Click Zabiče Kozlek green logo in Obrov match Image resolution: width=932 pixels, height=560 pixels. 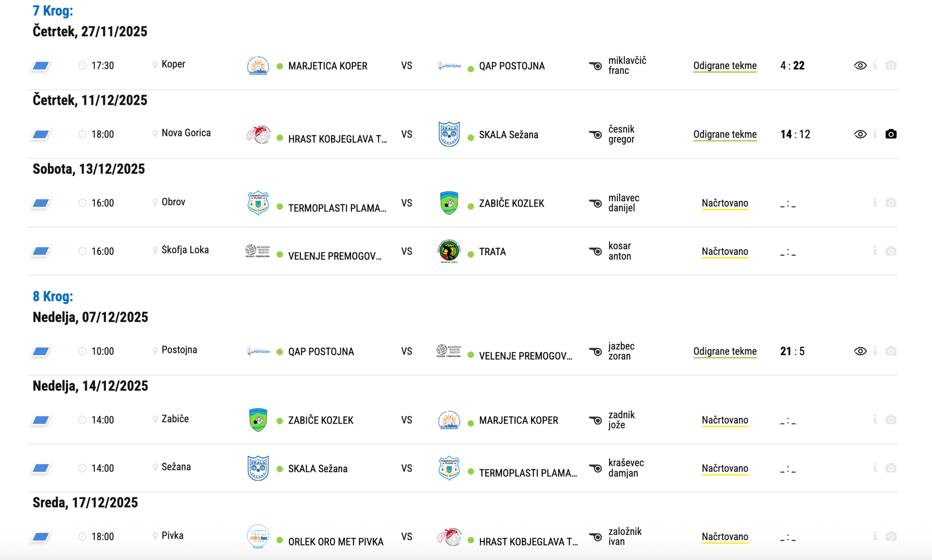[449, 203]
